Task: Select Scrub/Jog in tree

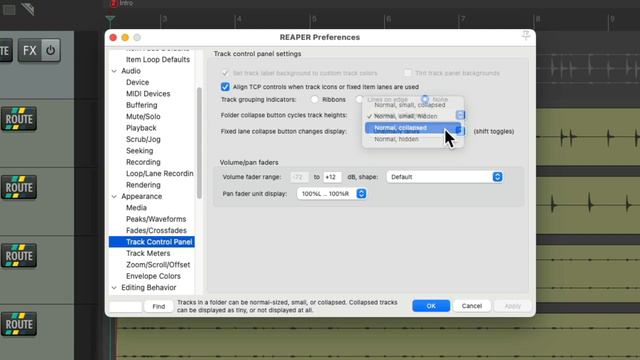Action: pyautogui.click(x=143, y=140)
